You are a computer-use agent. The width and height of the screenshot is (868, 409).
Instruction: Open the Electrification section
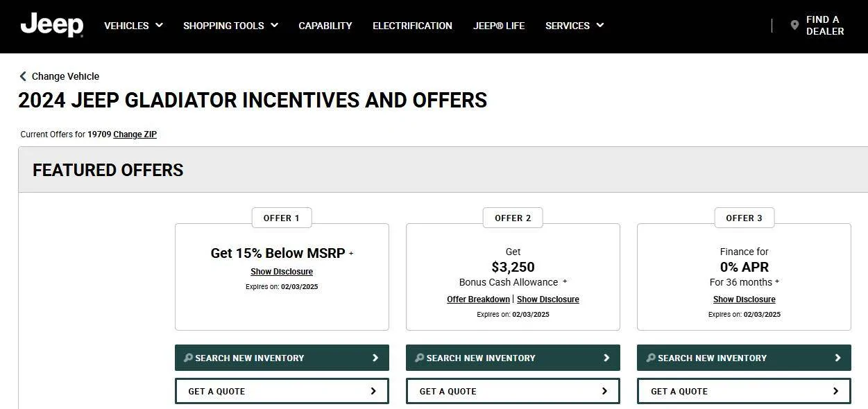pos(412,26)
